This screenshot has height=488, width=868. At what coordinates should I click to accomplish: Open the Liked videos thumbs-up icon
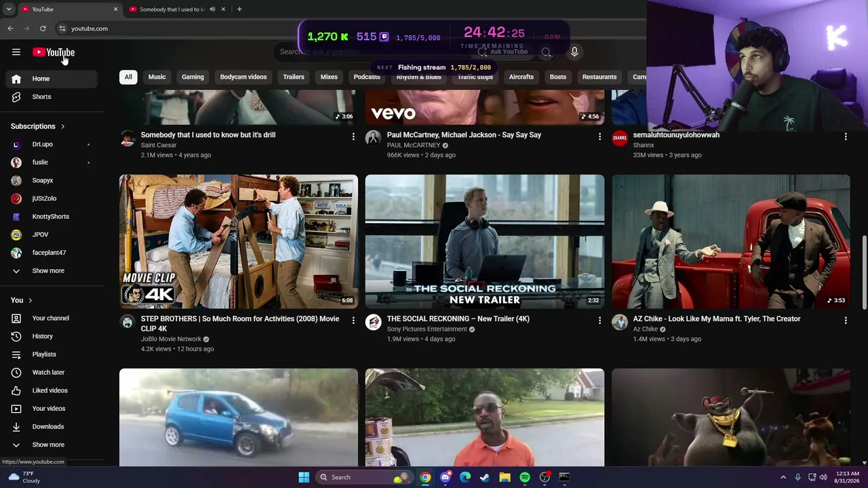pyautogui.click(x=16, y=390)
